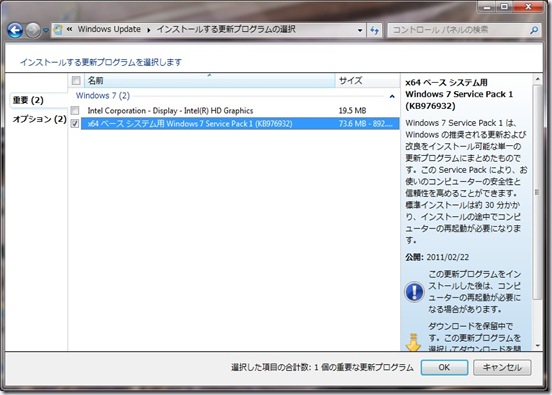This screenshot has height=395, width=552.
Task: Toggle the select-all checkbox in header
Action: click(x=76, y=81)
